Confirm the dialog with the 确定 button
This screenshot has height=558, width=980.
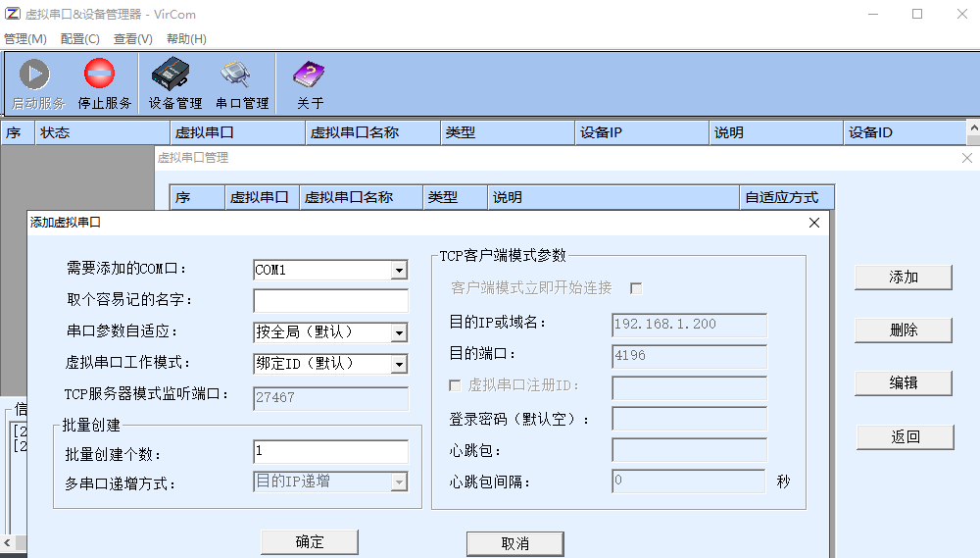pos(310,541)
